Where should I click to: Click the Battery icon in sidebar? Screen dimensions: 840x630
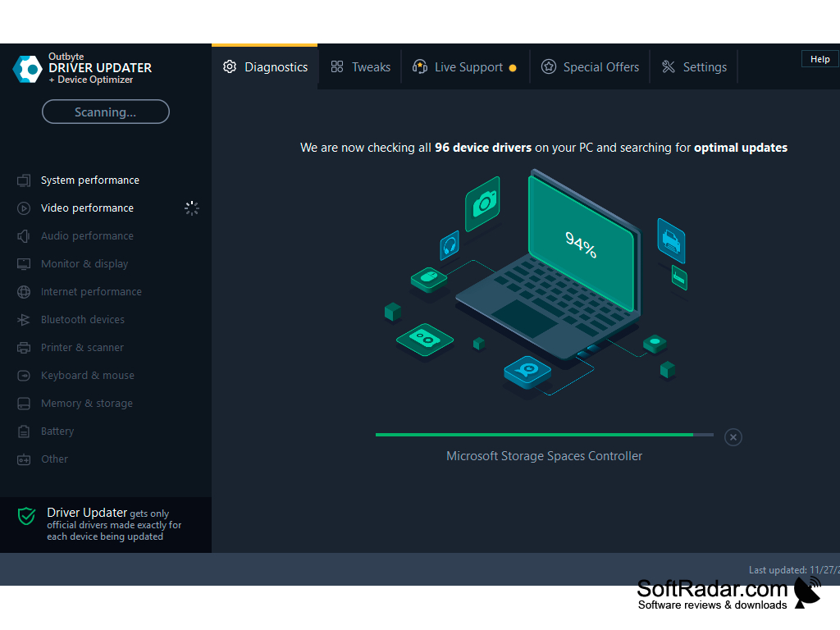pos(24,431)
